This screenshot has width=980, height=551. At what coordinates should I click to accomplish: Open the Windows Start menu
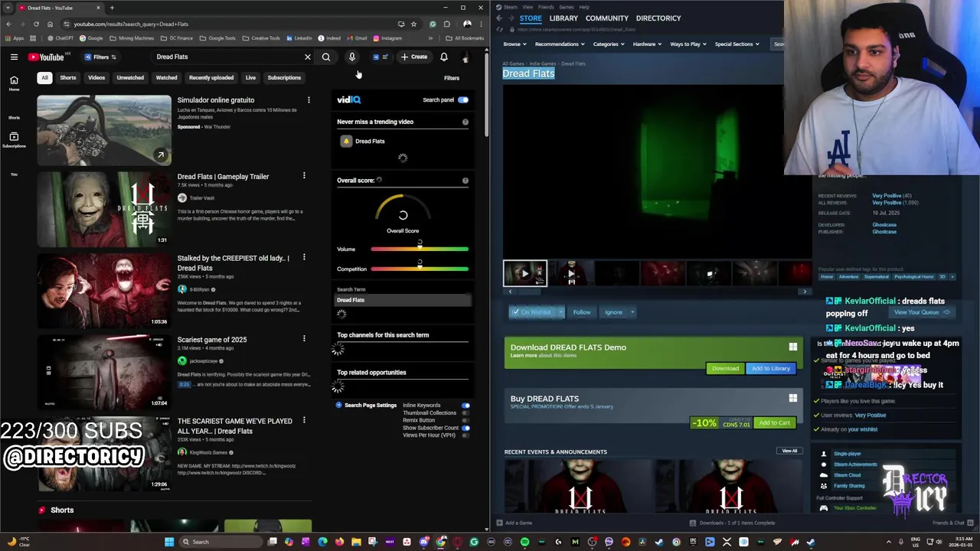pos(169,542)
